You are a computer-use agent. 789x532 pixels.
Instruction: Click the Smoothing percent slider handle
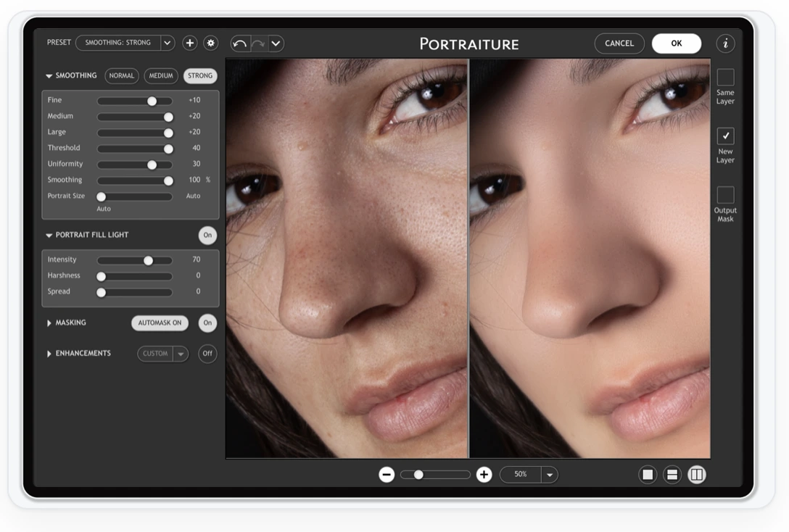pyautogui.click(x=168, y=181)
